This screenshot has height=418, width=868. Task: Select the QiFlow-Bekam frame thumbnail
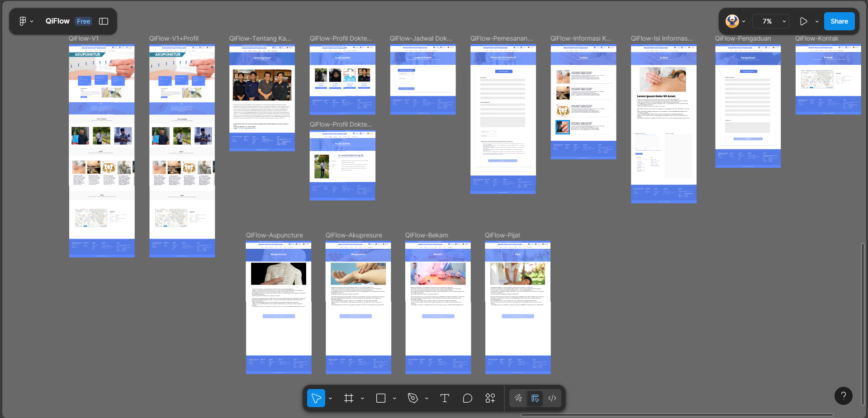437,308
